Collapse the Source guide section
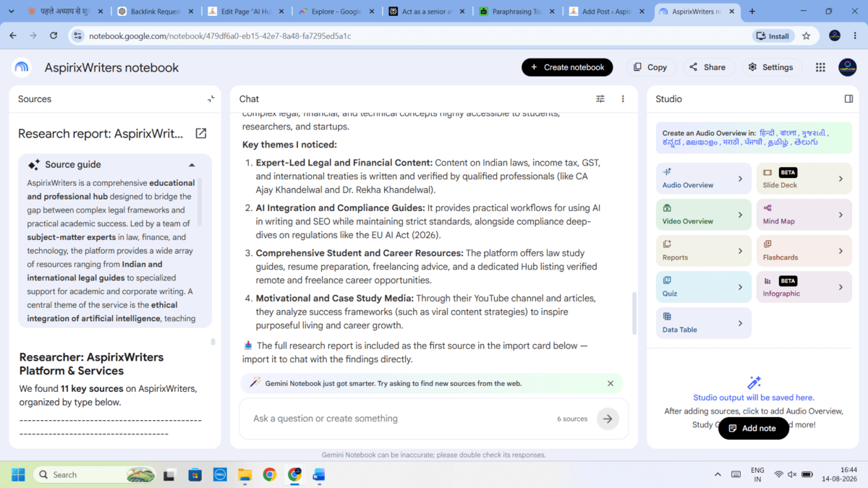This screenshot has height=488, width=868. click(192, 165)
